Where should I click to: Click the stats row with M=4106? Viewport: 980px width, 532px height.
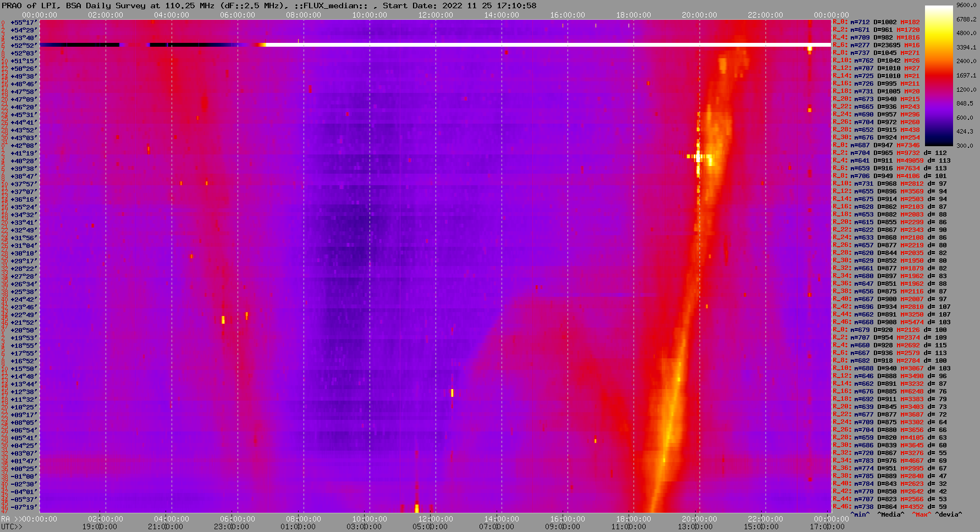pyautogui.click(x=890, y=176)
